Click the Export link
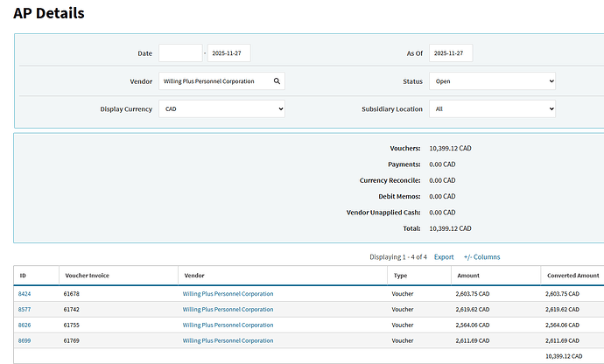 [x=444, y=257]
